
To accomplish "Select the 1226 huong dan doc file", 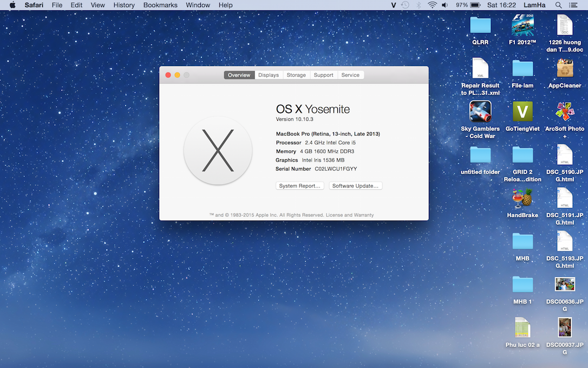I will pos(565,25).
